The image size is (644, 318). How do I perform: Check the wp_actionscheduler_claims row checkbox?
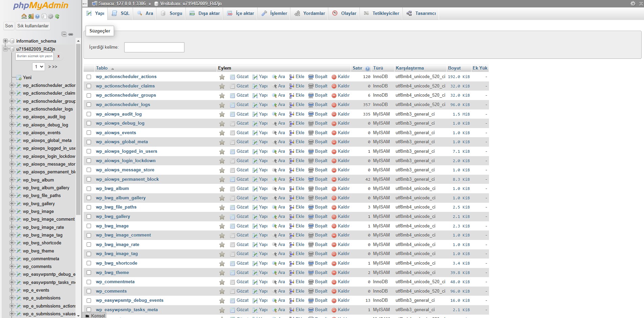pyautogui.click(x=89, y=86)
